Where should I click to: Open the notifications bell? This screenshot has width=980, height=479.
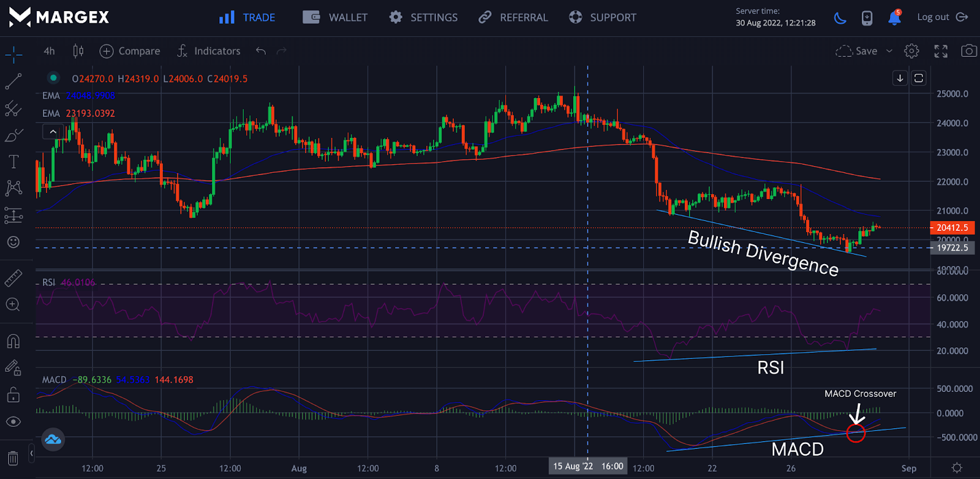pyautogui.click(x=894, y=18)
